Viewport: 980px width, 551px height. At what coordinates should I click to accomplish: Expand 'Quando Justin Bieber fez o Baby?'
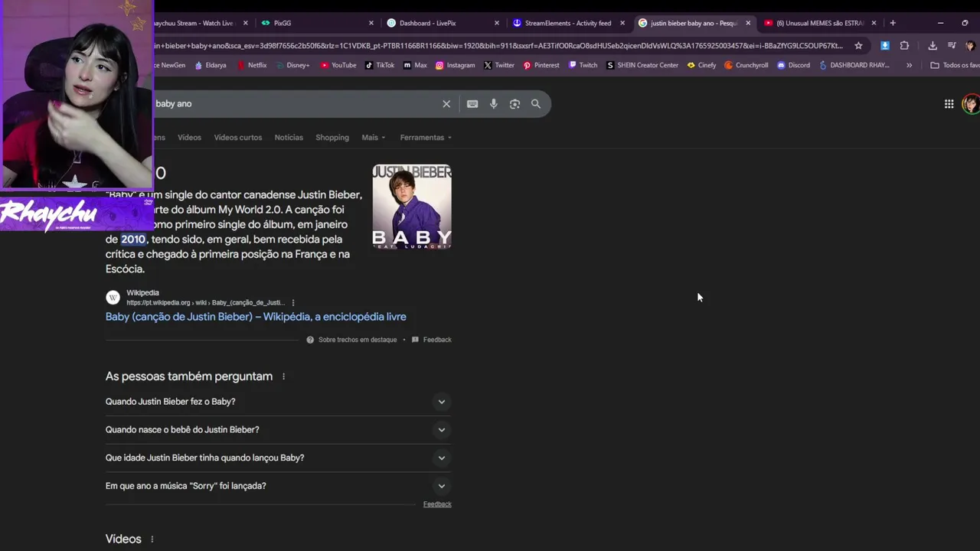[278, 402]
